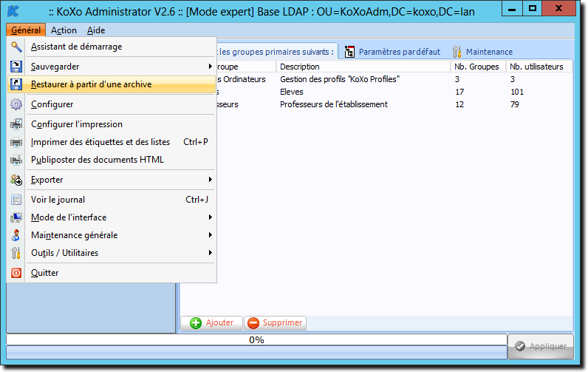This screenshot has width=588, height=372.
Task: Click the Supprimer button label
Action: [282, 322]
